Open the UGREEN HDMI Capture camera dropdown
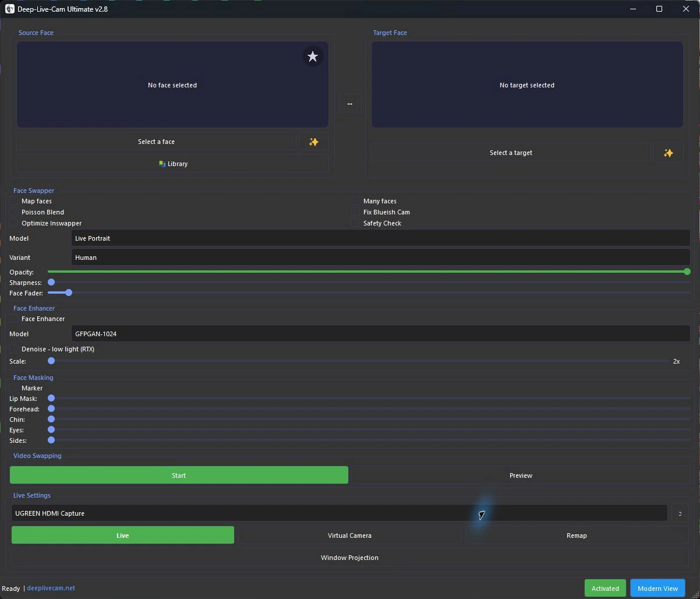This screenshot has height=599, width=700. (339, 513)
